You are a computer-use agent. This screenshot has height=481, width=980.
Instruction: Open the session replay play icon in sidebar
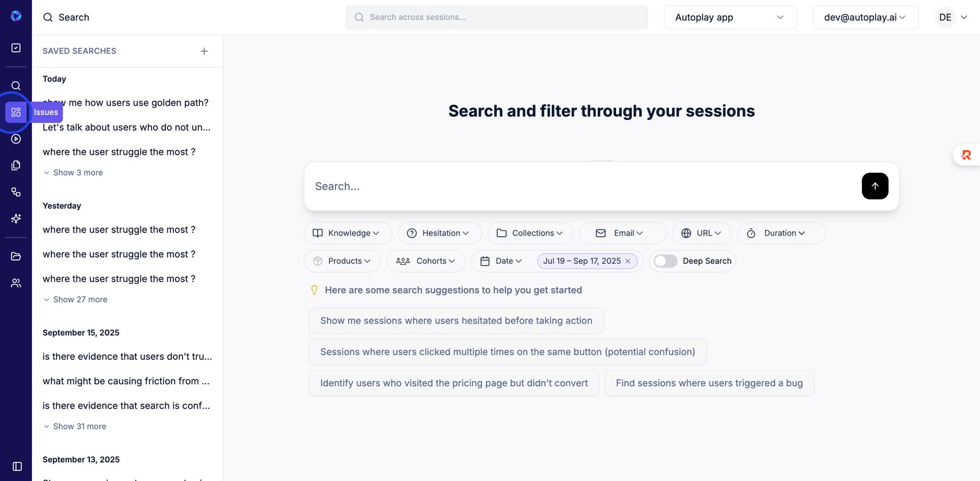tap(16, 139)
